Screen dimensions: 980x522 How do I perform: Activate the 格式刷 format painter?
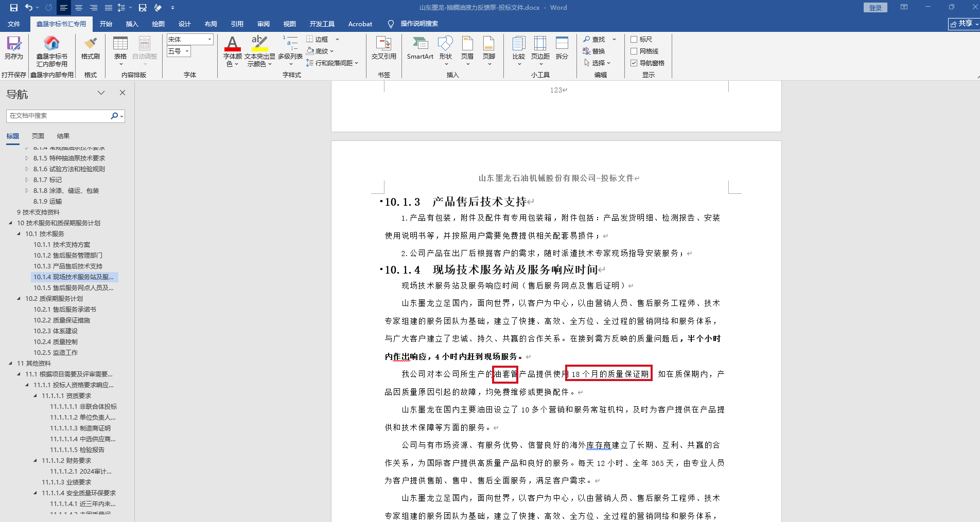(91, 48)
